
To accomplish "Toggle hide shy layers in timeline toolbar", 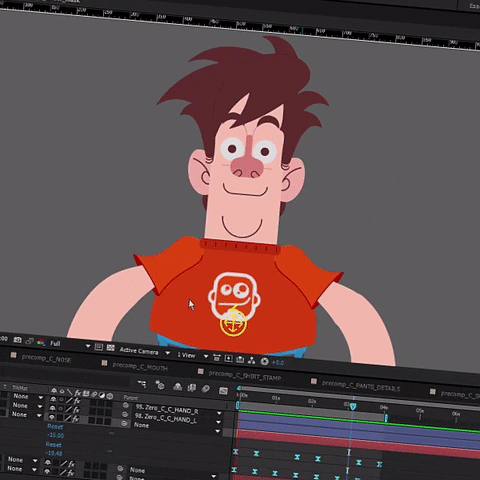I will [x=178, y=387].
